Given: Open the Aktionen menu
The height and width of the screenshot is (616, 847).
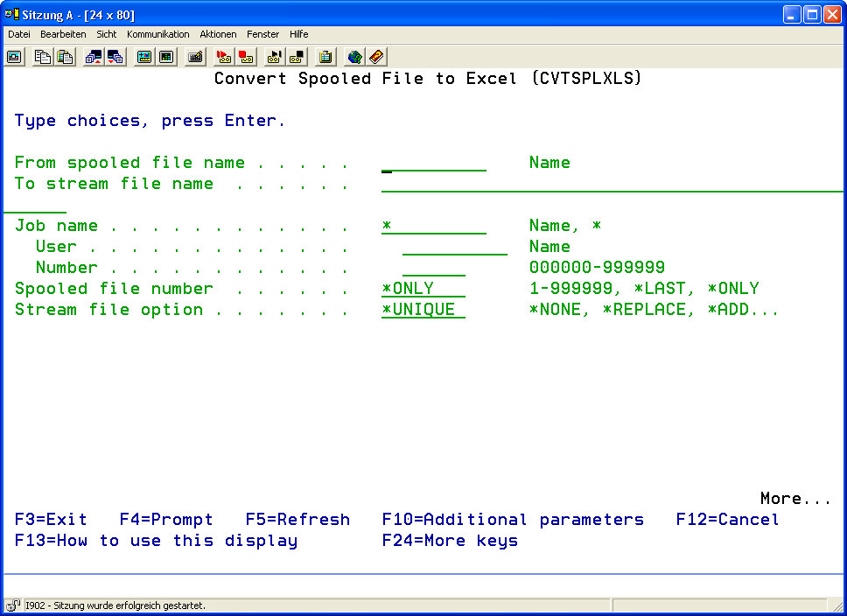Looking at the screenshot, I should [x=218, y=34].
